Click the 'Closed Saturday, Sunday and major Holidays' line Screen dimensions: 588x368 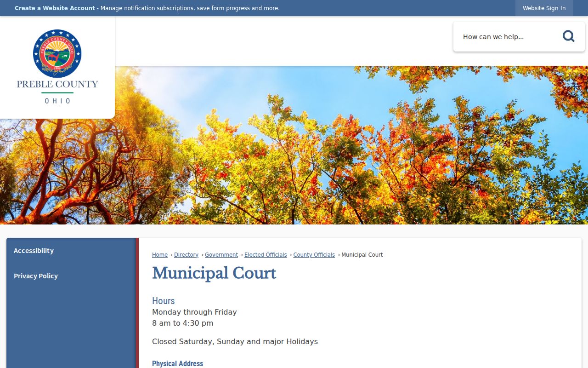235,341
